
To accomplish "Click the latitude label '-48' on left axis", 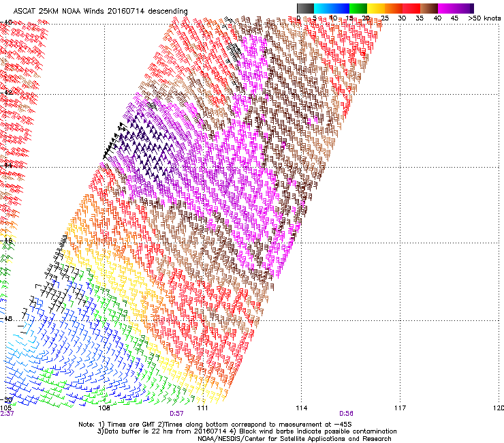I will (6, 318).
